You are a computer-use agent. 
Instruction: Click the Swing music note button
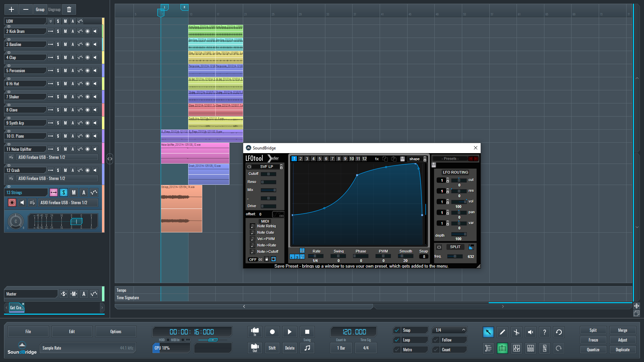coord(307,348)
